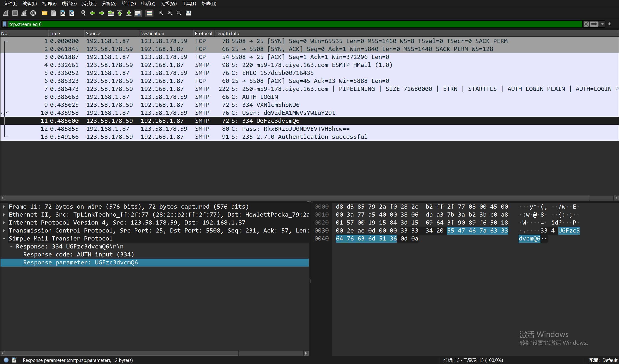Click the Protocol column header
This screenshot has height=364, width=619.
(x=203, y=33)
